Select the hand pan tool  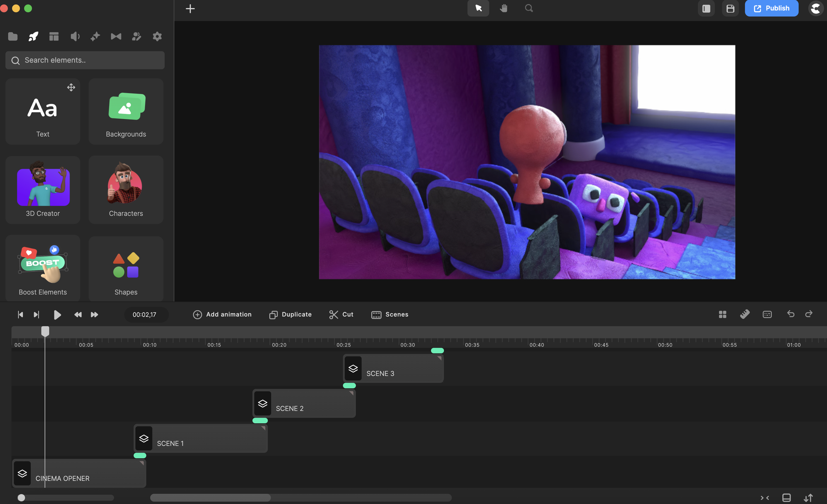pos(503,8)
